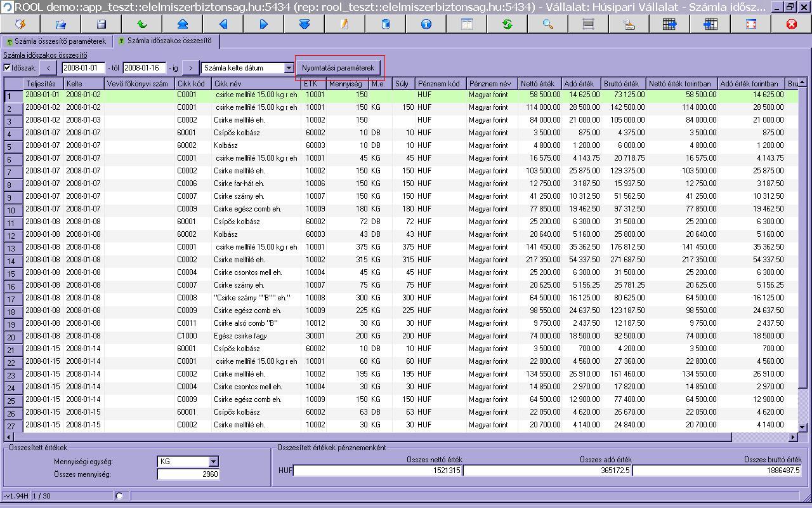Click the end date field 2008-01-16
This screenshot has height=508, width=812.
pos(144,68)
